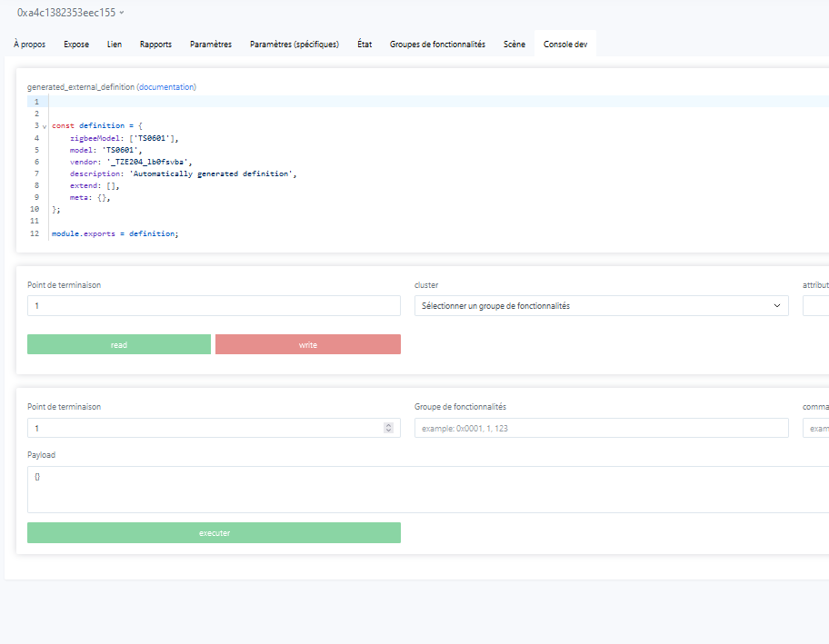829x644 pixels.
Task: Select the Rapports tab
Action: tap(155, 45)
